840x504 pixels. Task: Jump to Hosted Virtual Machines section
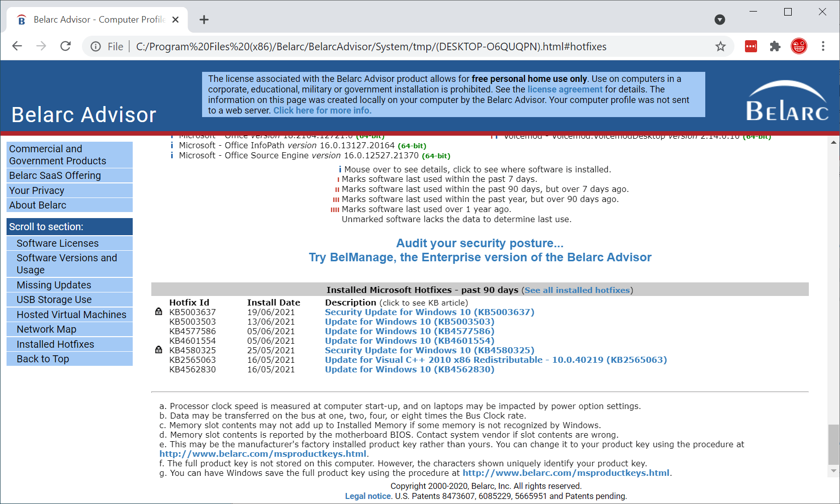pyautogui.click(x=69, y=315)
